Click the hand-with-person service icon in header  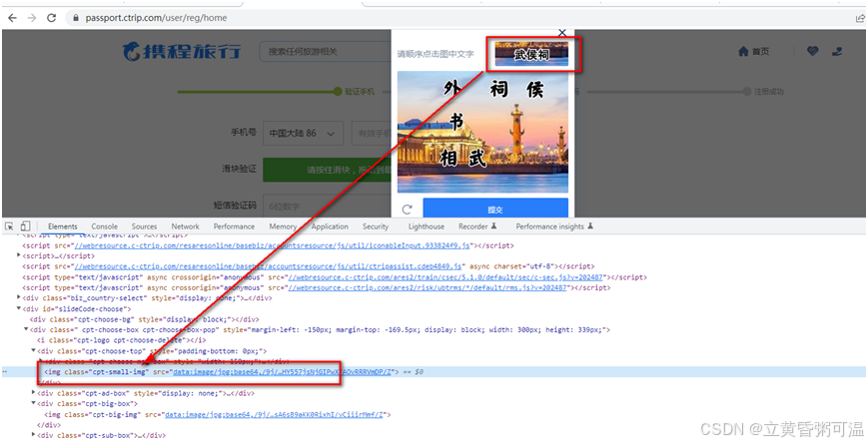coord(836,52)
